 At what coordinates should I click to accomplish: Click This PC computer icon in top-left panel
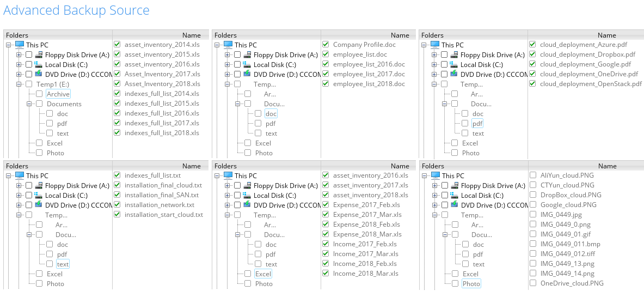pos(19,45)
